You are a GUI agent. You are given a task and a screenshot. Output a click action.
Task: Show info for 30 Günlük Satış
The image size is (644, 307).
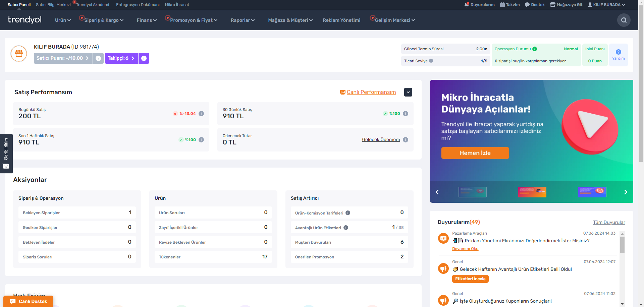(x=406, y=114)
